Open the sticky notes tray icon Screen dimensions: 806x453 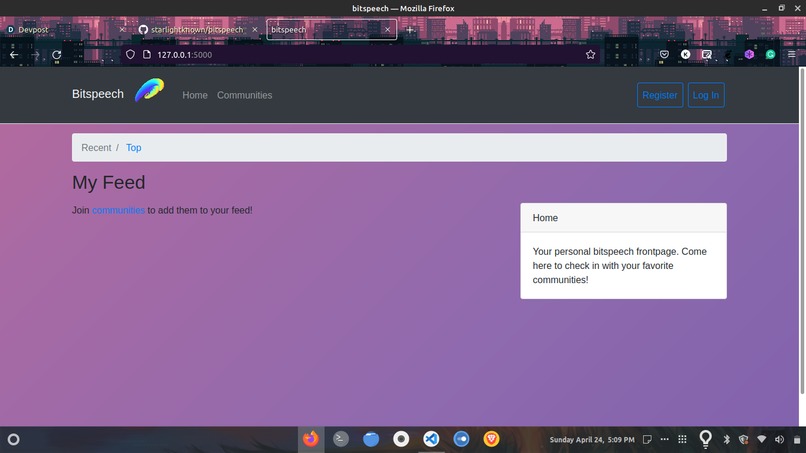pyautogui.click(x=647, y=440)
